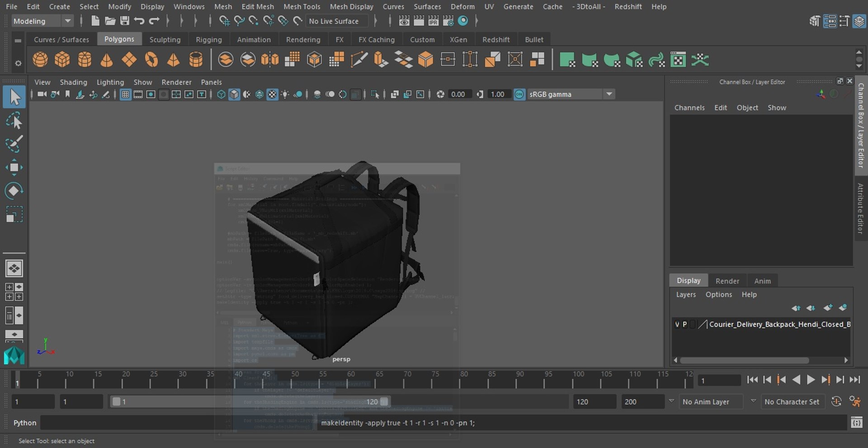Click the layer list horizontal scrollbar
The height and width of the screenshot is (448, 868).
(x=744, y=360)
